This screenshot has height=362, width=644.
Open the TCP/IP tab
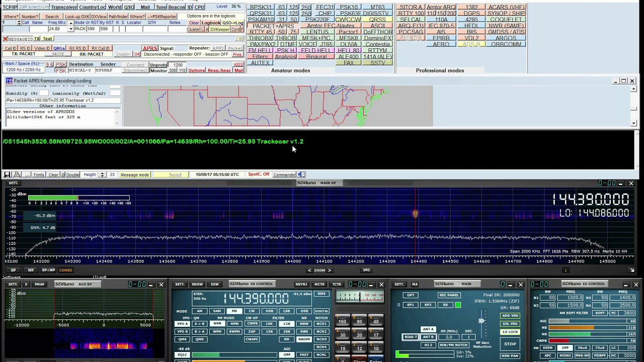(10, 7)
